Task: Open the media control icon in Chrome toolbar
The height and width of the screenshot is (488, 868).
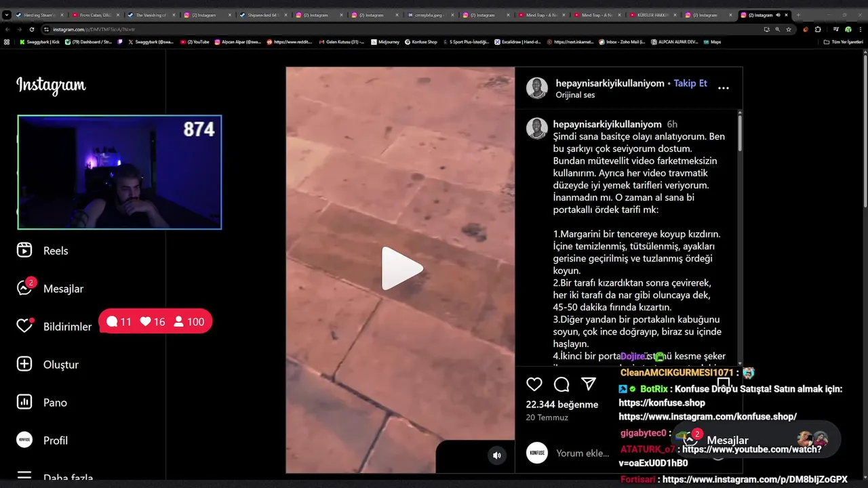Action: click(x=835, y=29)
